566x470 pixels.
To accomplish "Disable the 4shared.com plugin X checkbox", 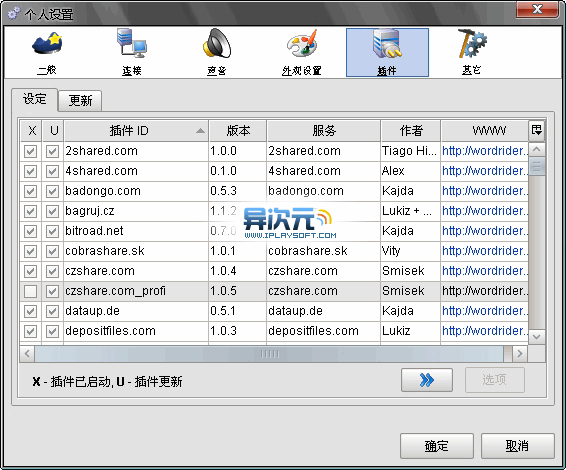I will [30, 171].
